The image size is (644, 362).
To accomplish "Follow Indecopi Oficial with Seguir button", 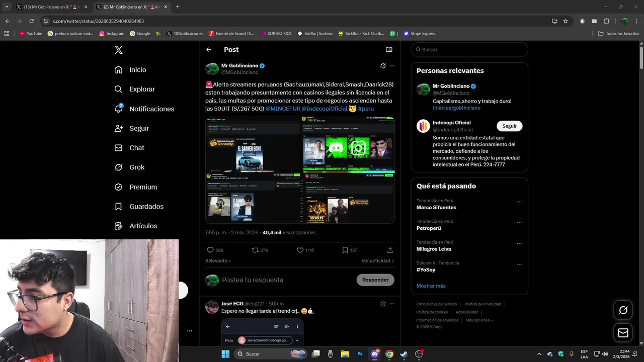I will 509,126.
